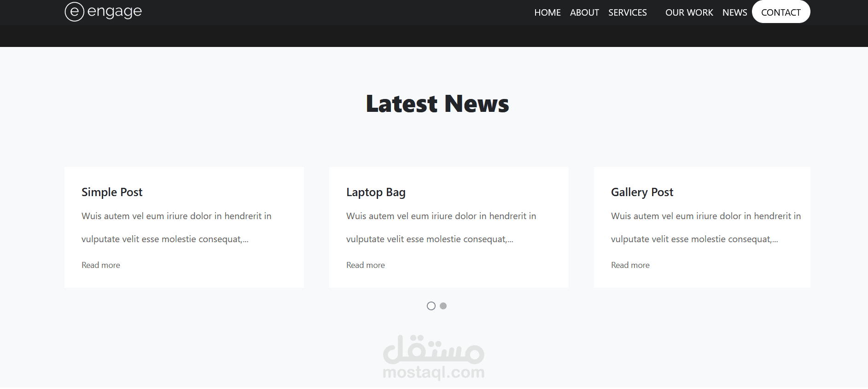The width and height of the screenshot is (868, 389).
Task: Go to the ABOUT page
Action: click(584, 12)
